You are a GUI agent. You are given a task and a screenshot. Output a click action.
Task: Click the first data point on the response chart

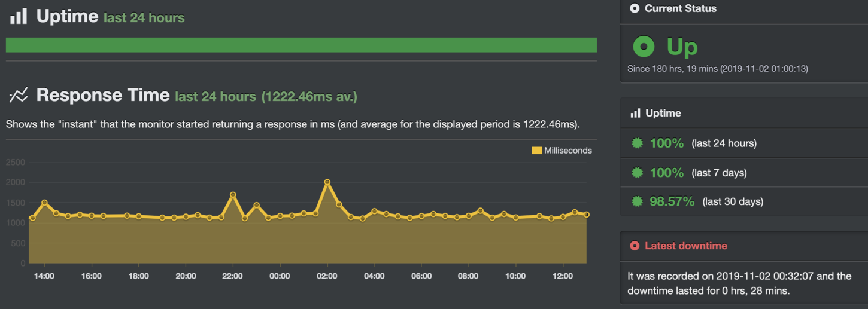pyautogui.click(x=32, y=218)
